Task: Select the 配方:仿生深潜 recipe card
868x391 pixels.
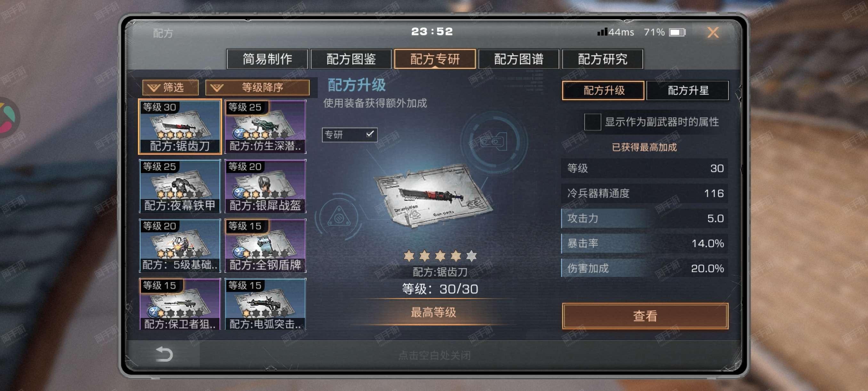Action: tap(266, 127)
